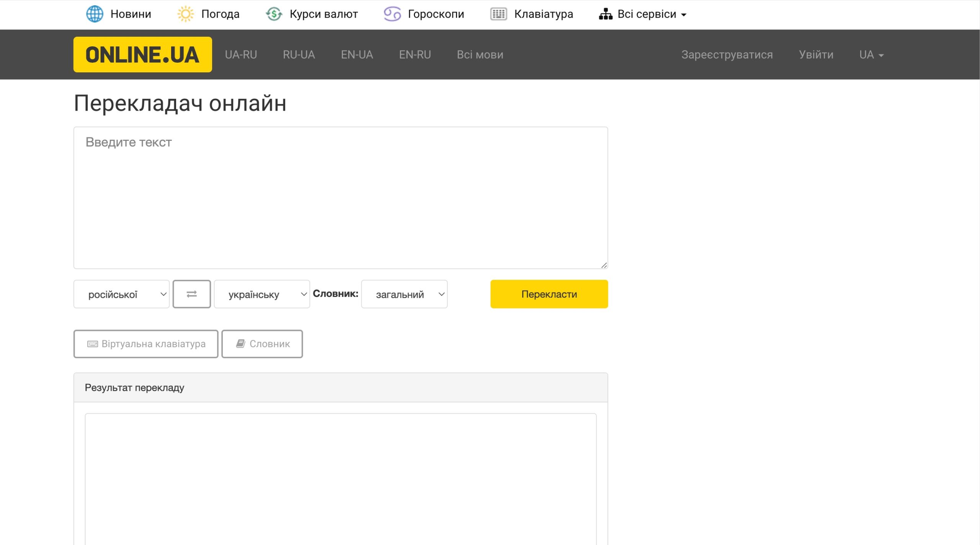Image resolution: width=980 pixels, height=545 pixels.
Task: Open the Віртуальна клавіатура button
Action: click(x=146, y=344)
